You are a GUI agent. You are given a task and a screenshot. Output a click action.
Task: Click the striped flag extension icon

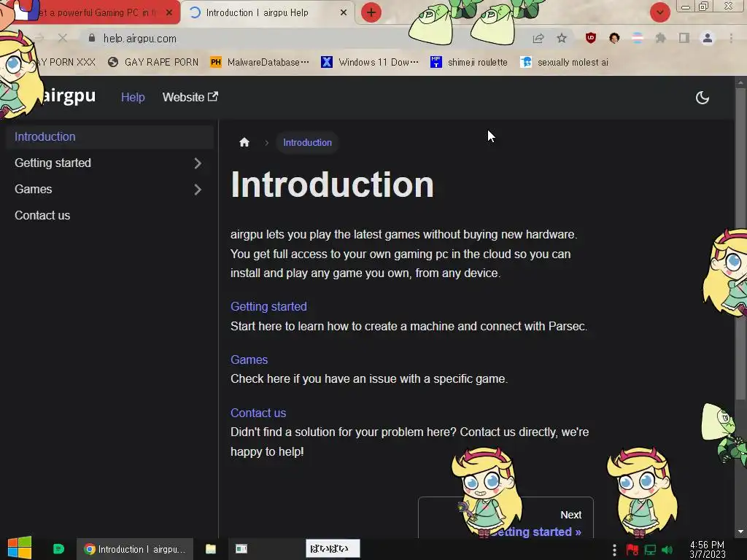click(x=638, y=38)
